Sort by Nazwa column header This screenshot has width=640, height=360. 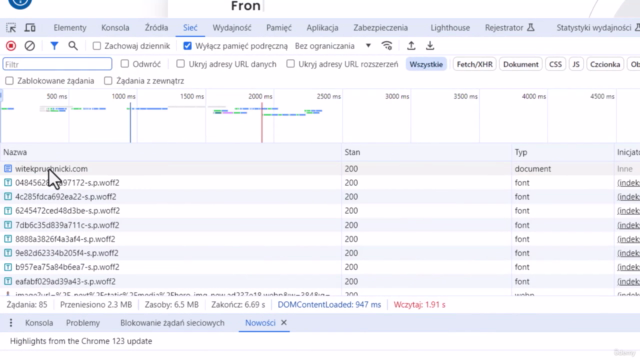click(171, 152)
